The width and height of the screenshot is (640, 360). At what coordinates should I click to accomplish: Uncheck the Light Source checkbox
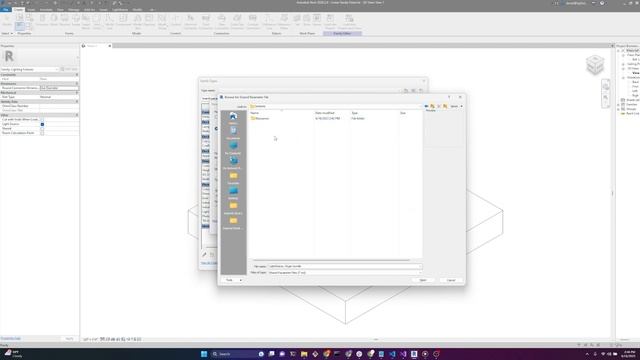click(42, 124)
